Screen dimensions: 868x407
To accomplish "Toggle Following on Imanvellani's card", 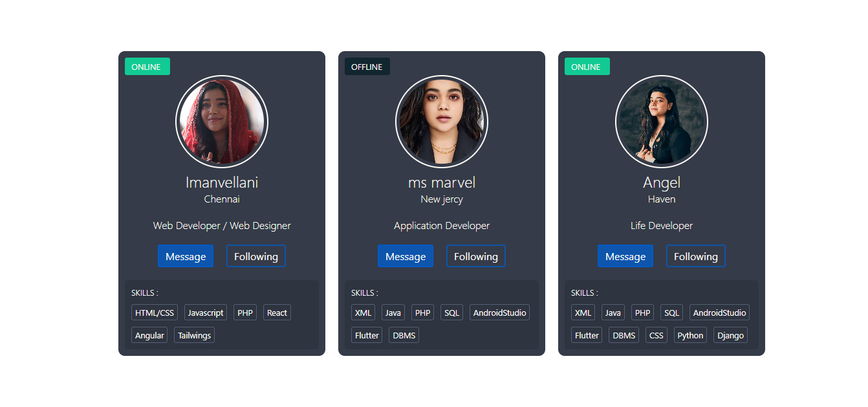I will (256, 256).
